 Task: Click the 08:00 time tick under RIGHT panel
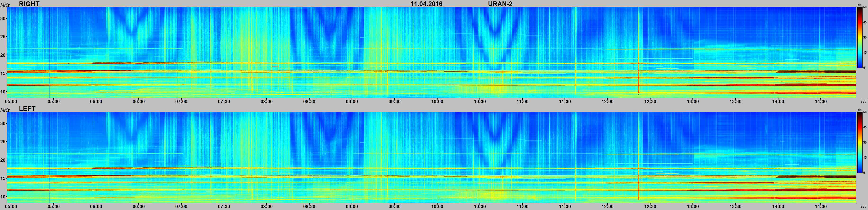click(x=267, y=101)
